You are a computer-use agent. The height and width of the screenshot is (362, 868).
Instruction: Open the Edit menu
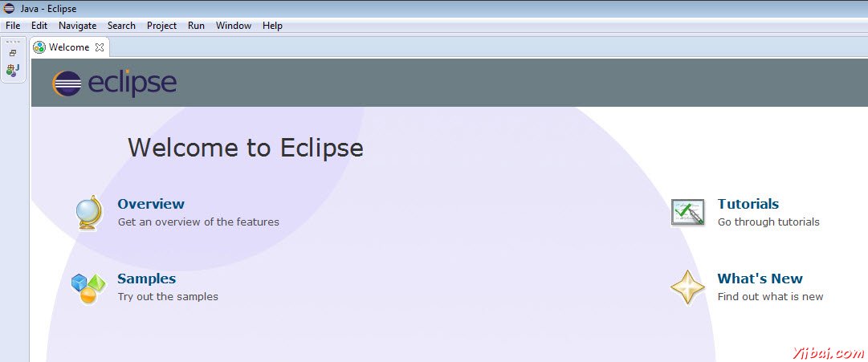pyautogui.click(x=39, y=26)
